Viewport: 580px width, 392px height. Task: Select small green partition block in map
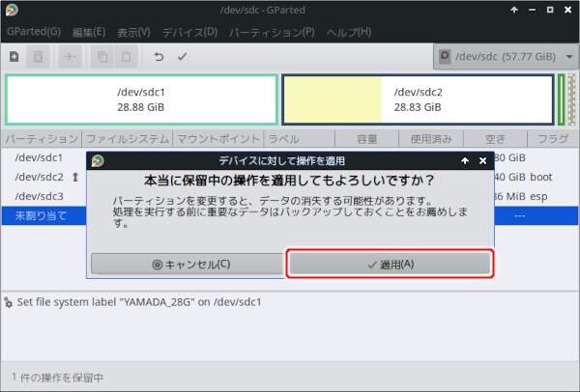pyautogui.click(x=561, y=99)
